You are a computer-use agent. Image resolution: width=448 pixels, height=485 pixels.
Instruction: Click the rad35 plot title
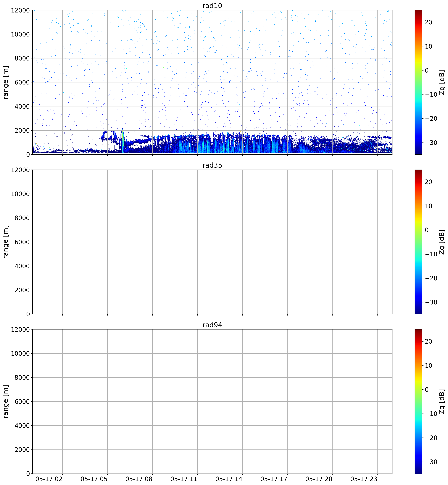212,165
